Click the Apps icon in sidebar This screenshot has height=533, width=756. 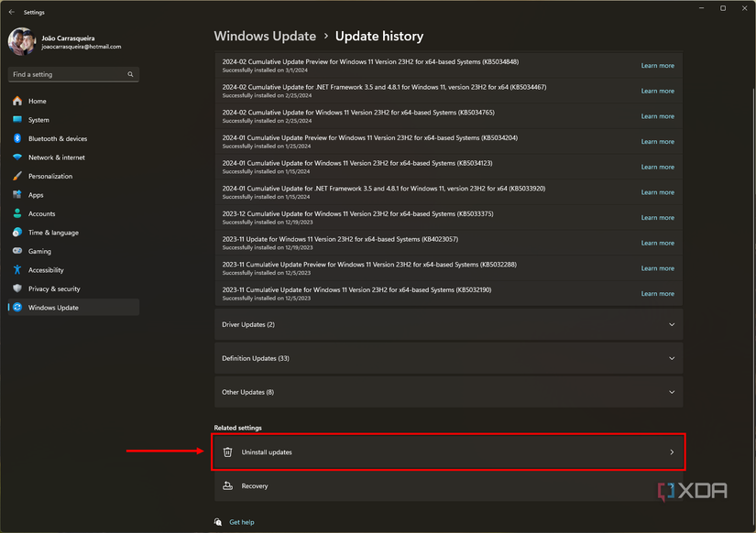click(17, 195)
